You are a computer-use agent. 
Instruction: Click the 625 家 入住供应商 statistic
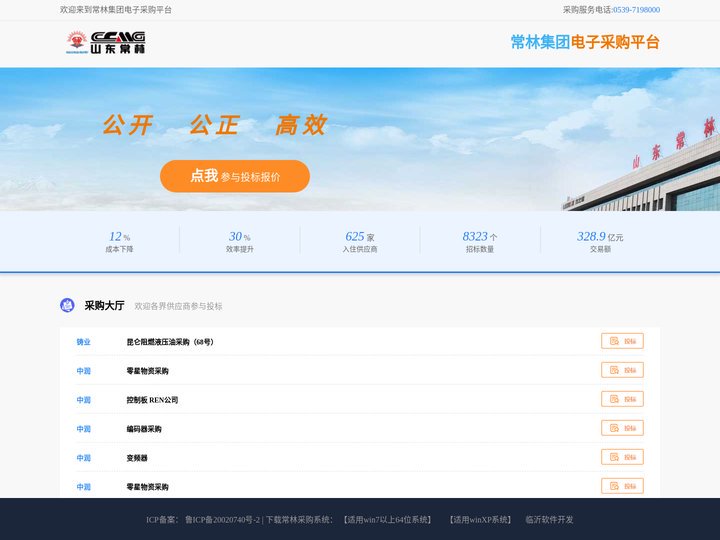tap(360, 242)
